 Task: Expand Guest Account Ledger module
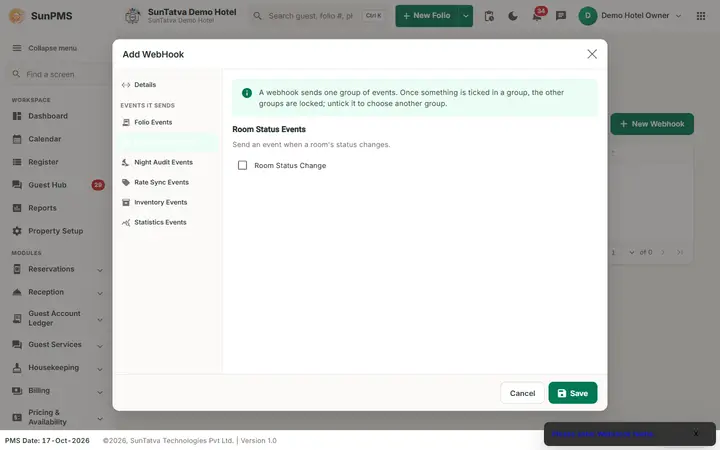[57, 318]
